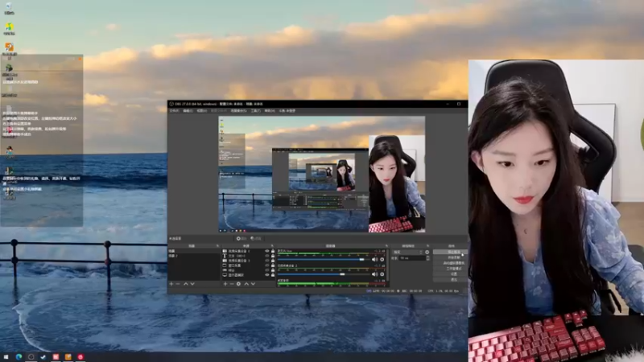Step the transition duration spinner up
Image resolution: width=644 pixels, height=362 pixels.
click(427, 257)
